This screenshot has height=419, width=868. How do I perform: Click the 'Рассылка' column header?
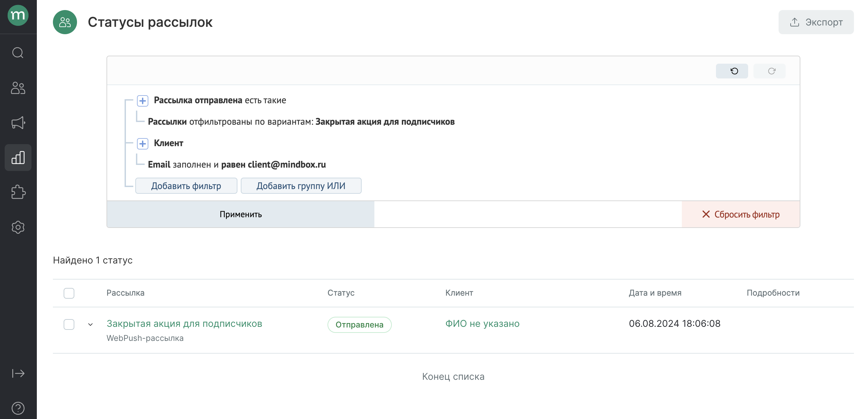125,293
